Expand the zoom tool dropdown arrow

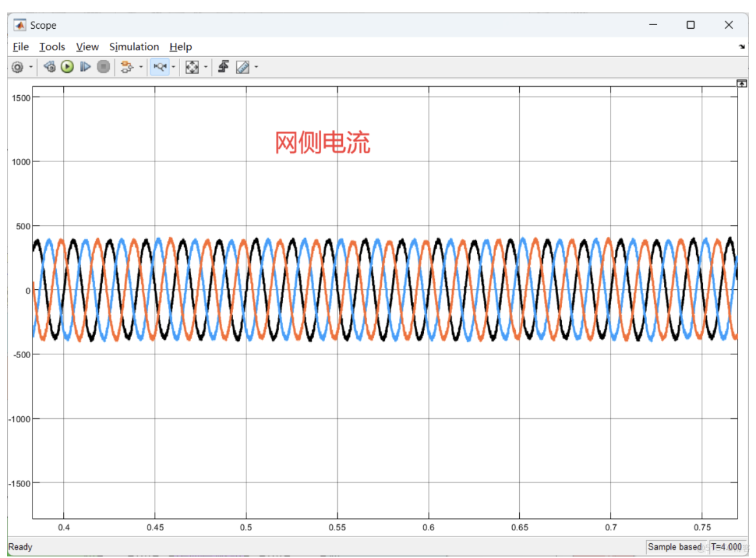coord(174,66)
